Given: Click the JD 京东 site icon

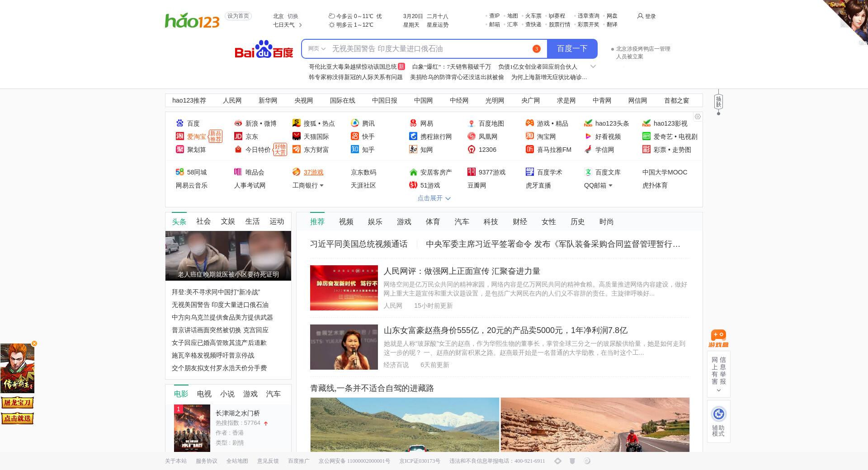Looking at the screenshot, I should click(x=238, y=136).
